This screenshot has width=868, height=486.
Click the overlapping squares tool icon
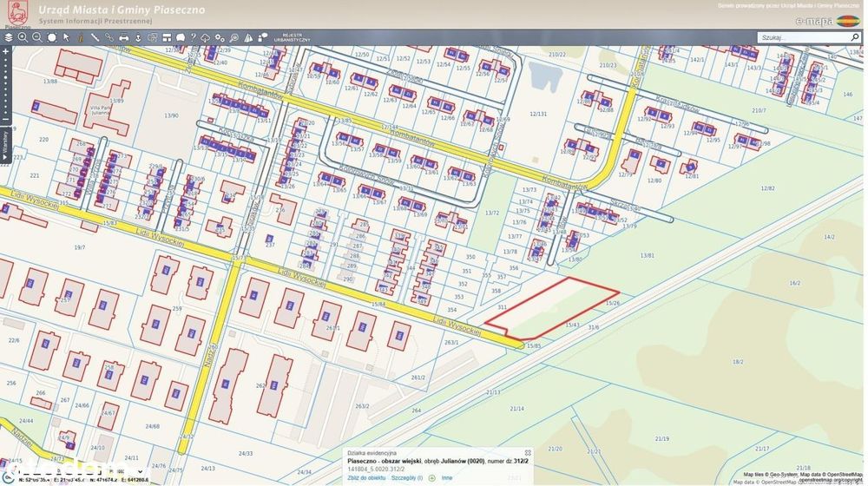click(x=152, y=37)
